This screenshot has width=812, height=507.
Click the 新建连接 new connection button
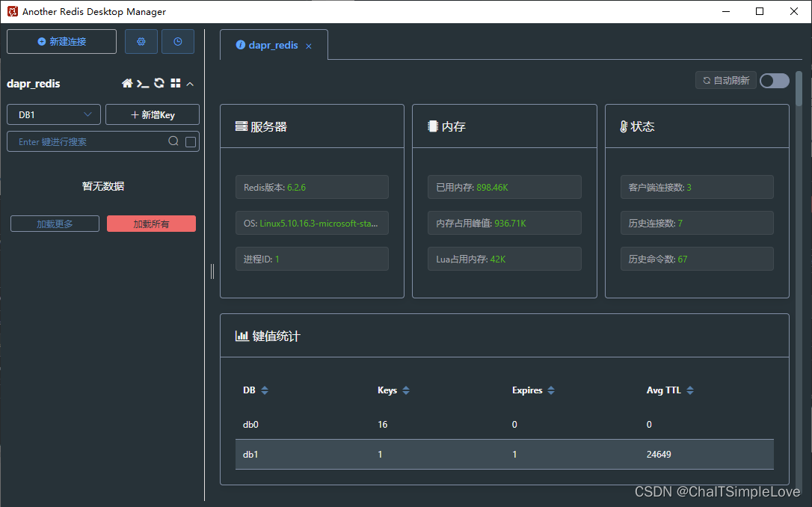[x=61, y=41]
